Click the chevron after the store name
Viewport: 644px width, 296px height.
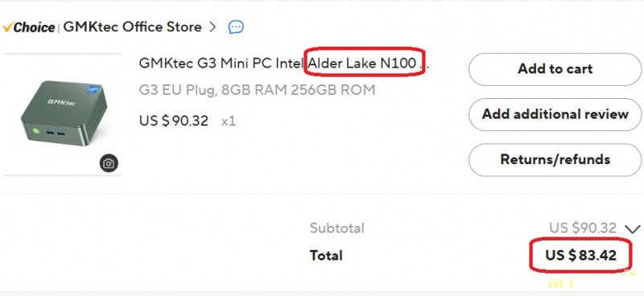[213, 27]
